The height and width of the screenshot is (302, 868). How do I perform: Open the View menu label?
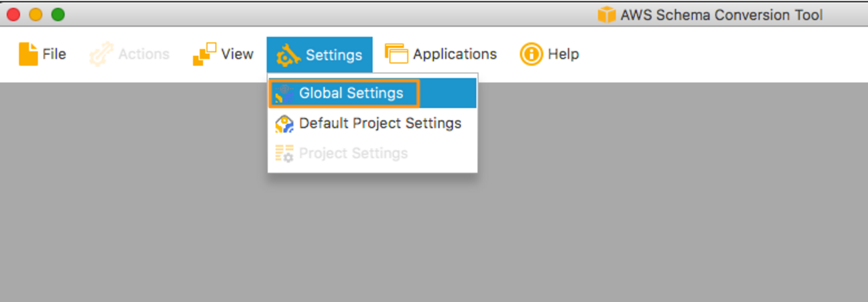[237, 54]
